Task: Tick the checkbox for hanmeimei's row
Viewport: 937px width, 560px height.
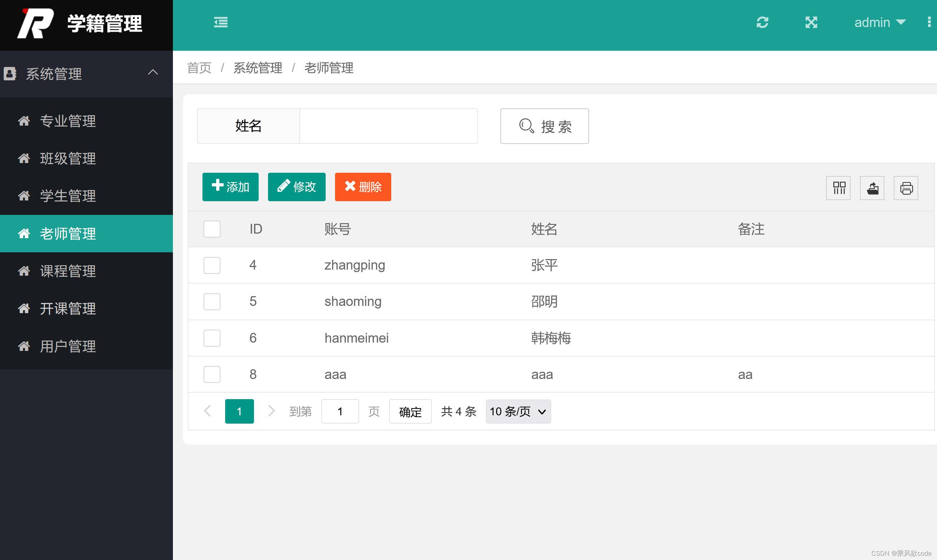Action: (x=211, y=338)
